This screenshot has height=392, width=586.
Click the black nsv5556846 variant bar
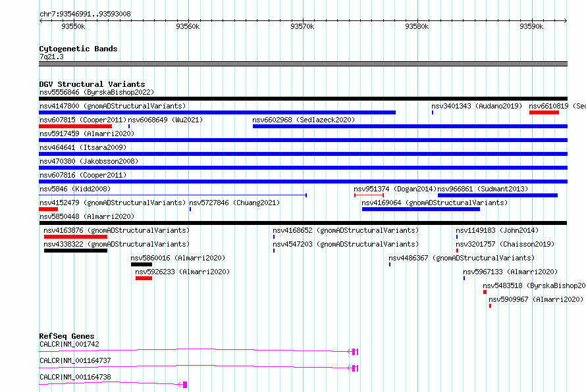point(303,99)
